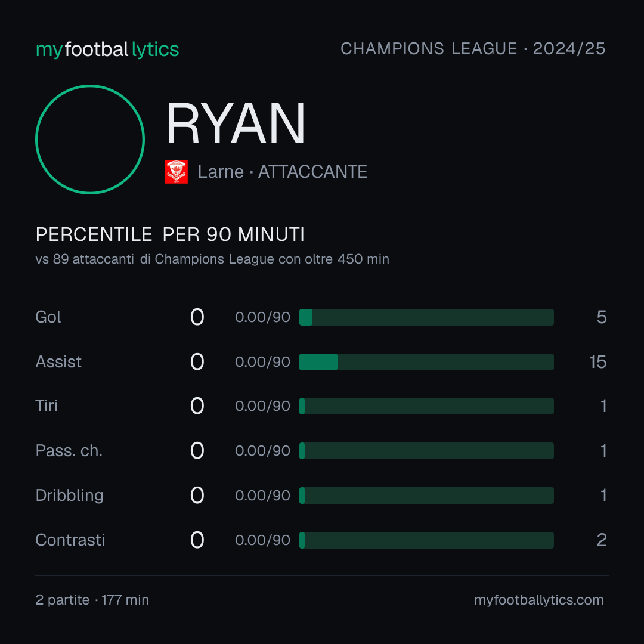Click the Gol stat label
The height and width of the screenshot is (644, 644).
(48, 317)
